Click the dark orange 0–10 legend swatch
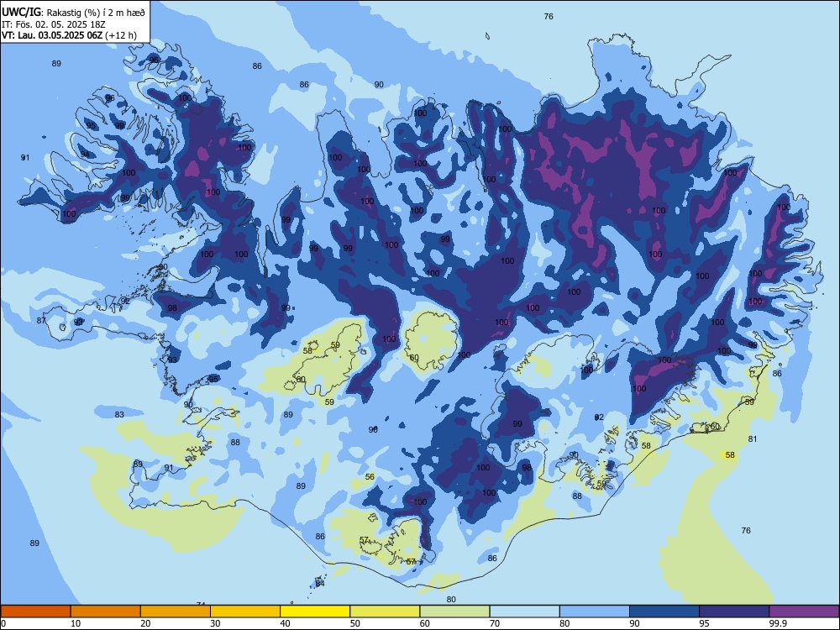Viewport: 840px width, 630px height. [35, 612]
